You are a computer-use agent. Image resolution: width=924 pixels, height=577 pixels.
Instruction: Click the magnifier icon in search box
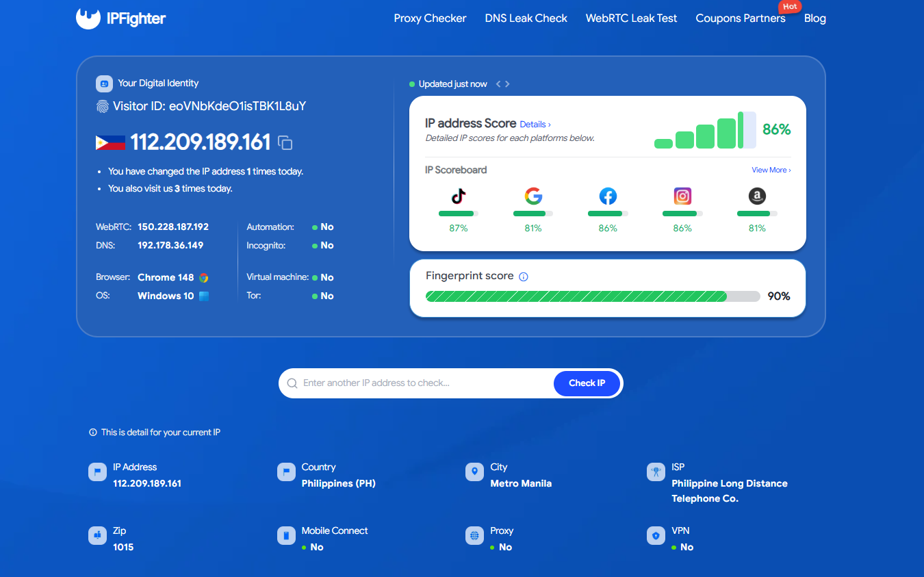(292, 383)
